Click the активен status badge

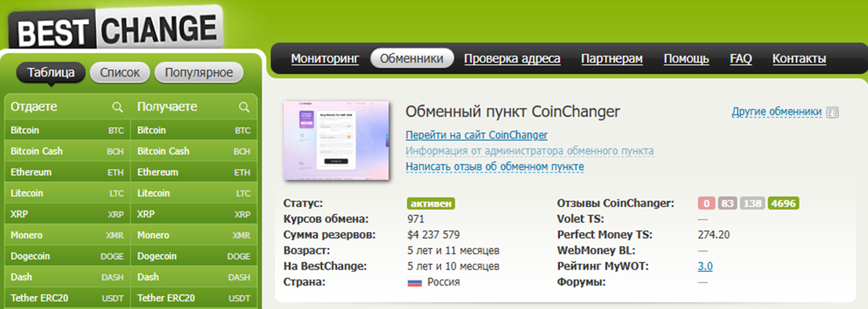430,203
